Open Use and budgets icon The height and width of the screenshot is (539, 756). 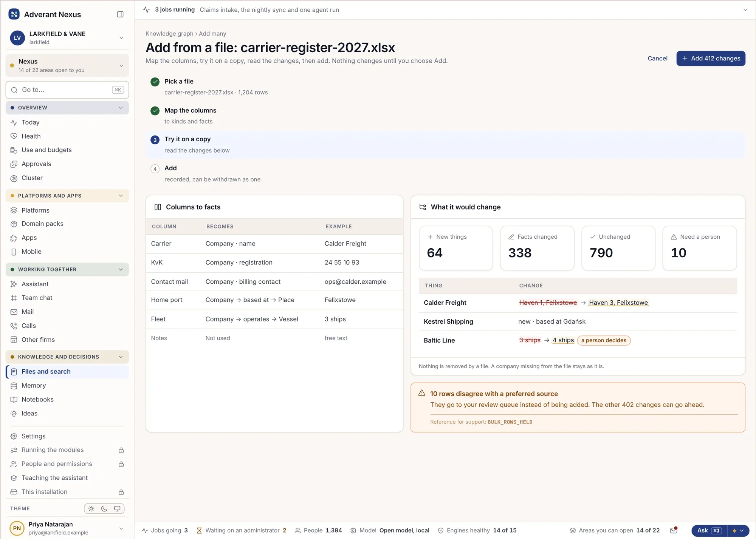tap(14, 150)
